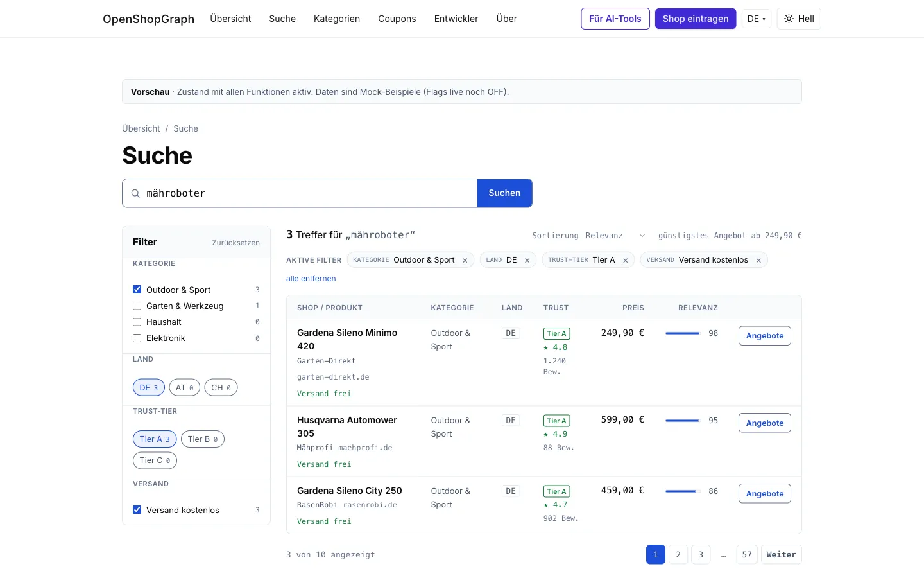Click the 599,00 € price cell

pos(622,419)
